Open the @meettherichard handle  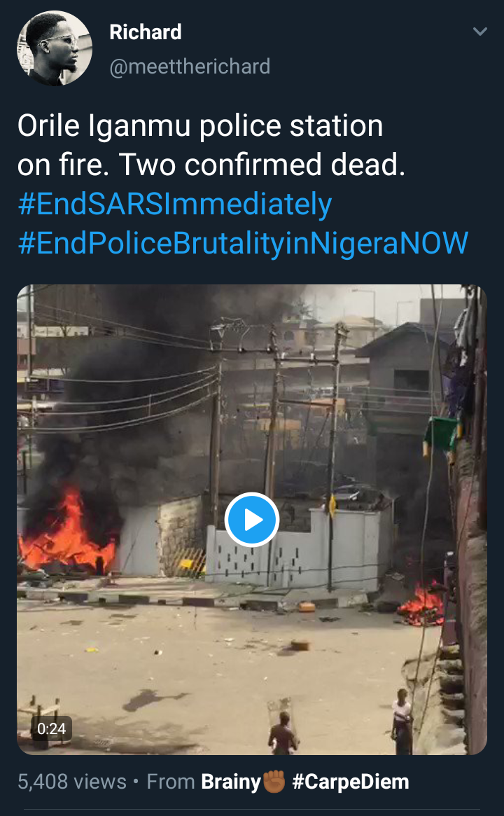(190, 67)
